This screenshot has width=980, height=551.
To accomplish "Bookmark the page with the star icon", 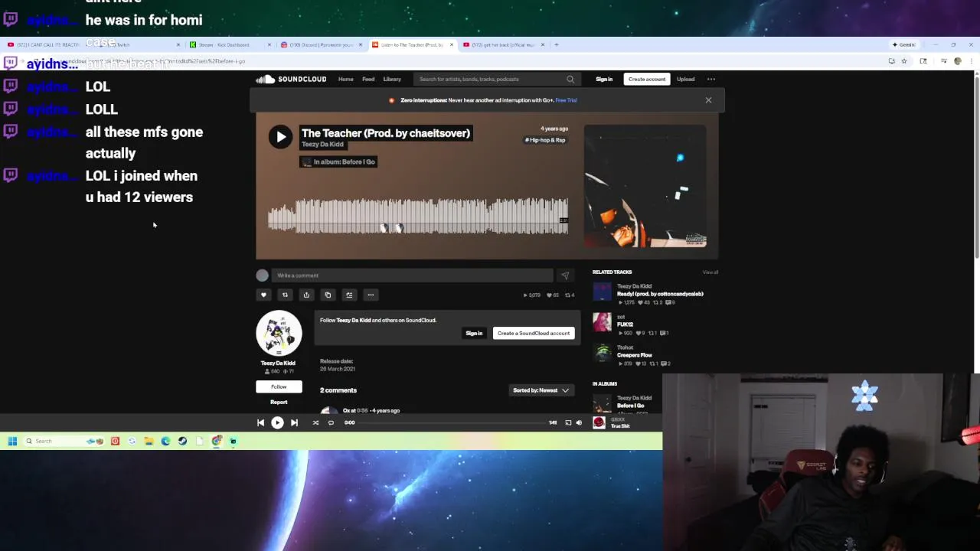I will click(x=903, y=61).
